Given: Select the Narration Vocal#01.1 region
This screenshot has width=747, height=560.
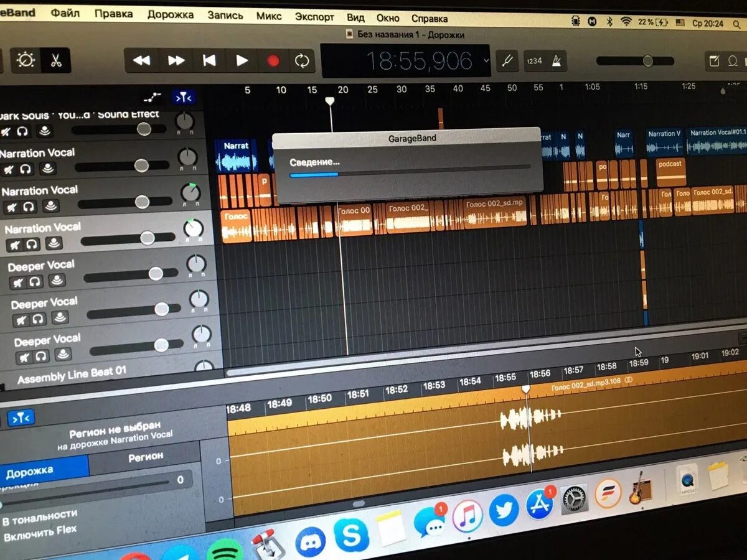Looking at the screenshot, I should coord(717,141).
